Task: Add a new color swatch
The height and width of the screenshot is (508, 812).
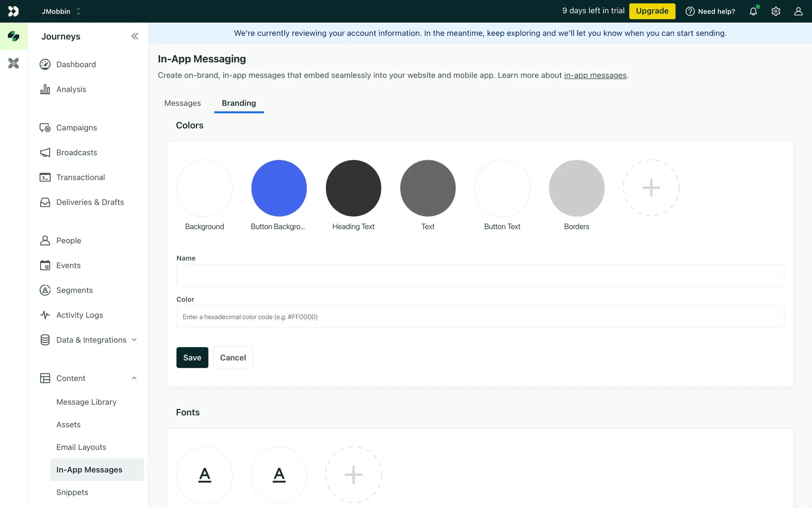Action: coord(651,188)
